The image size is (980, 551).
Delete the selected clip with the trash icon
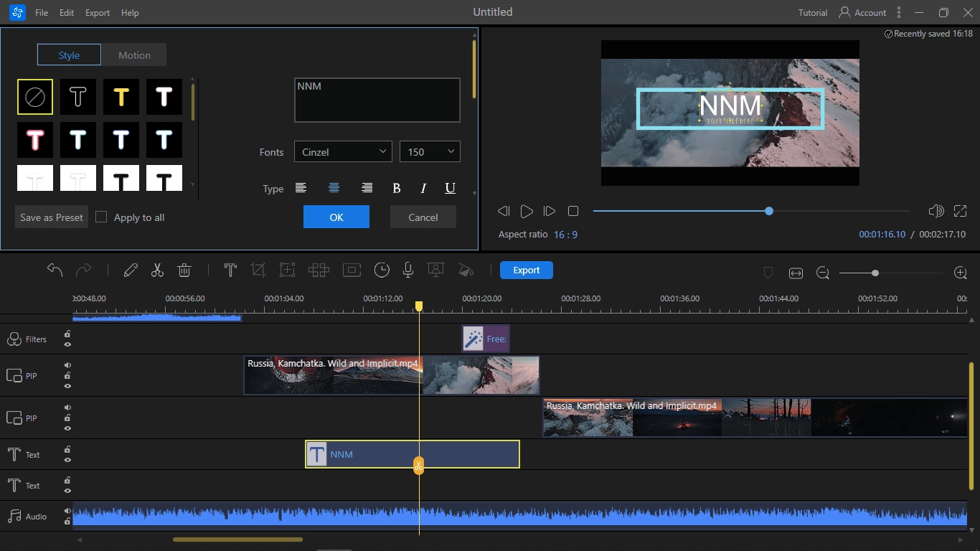[x=184, y=270]
